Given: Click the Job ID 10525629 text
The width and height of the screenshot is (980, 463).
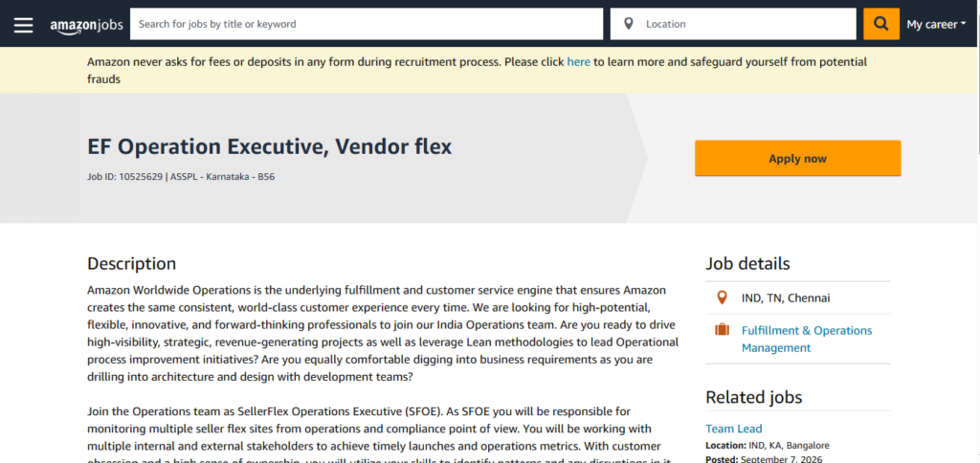Looking at the screenshot, I should (x=126, y=177).
